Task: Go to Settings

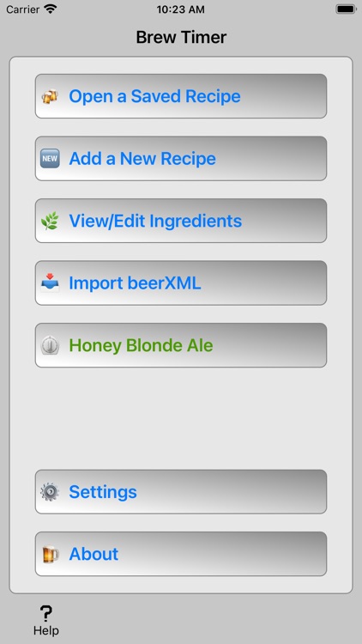Action: pos(181,492)
